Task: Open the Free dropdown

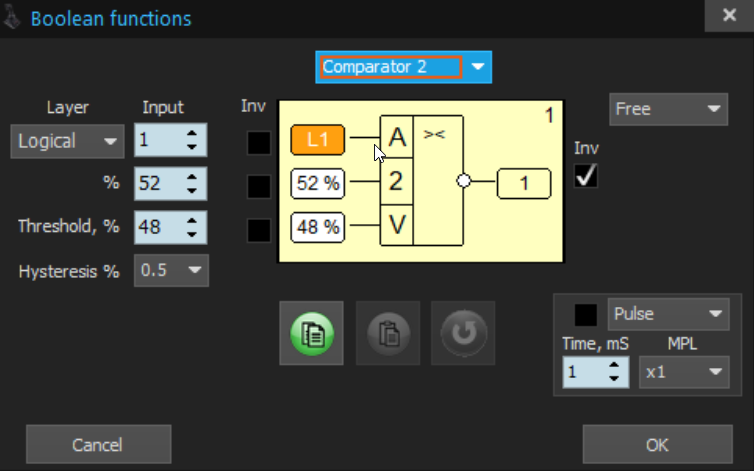Action: coord(668,108)
